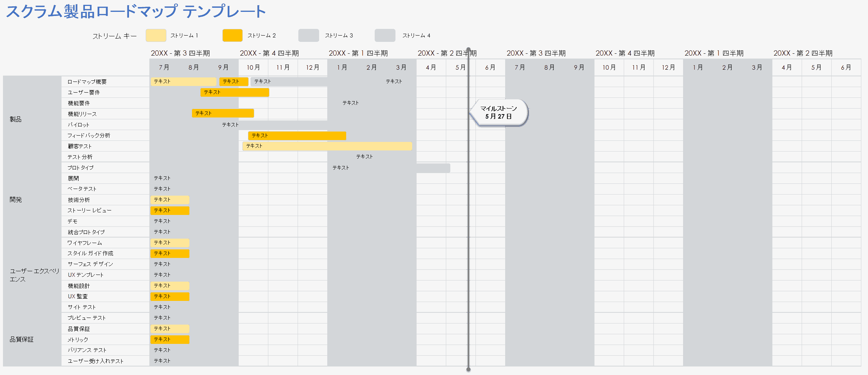Select the ストーリー レビュー row label
Viewport: 868px width, 375px height.
[89, 210]
